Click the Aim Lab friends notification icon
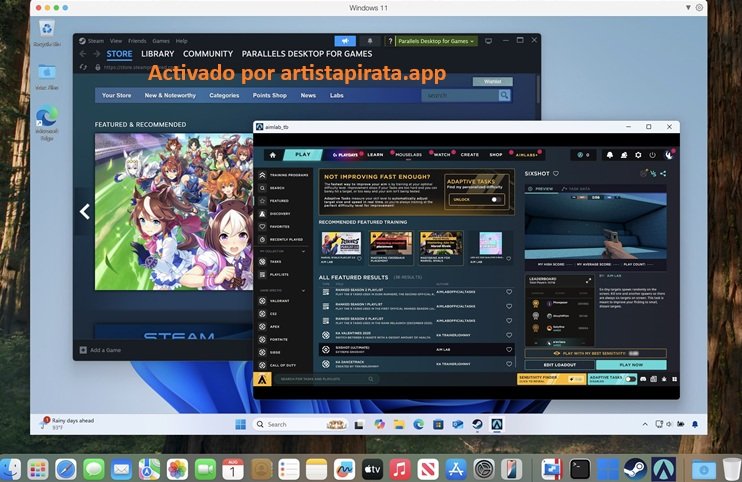This screenshot has width=742, height=482. tap(624, 155)
